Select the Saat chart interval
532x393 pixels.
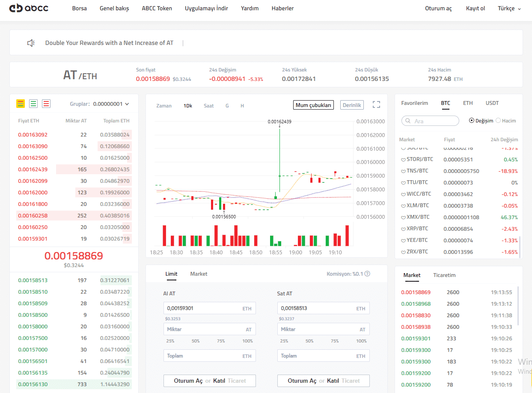coord(209,106)
